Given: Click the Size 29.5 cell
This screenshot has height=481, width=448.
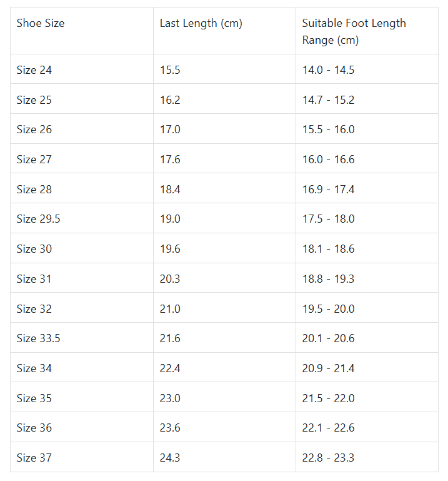Looking at the screenshot, I should pyautogui.click(x=38, y=219).
